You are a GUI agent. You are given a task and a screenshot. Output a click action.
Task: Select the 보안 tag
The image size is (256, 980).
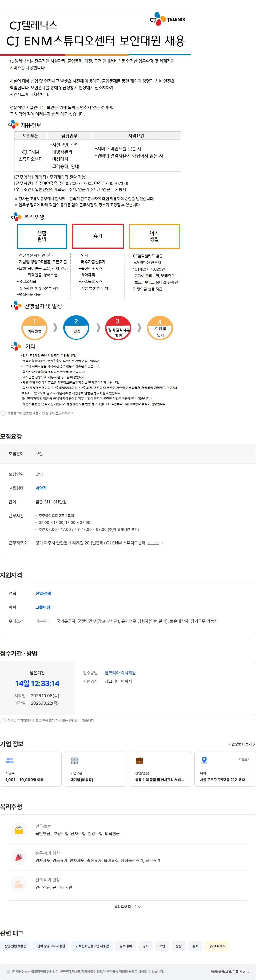162,946
